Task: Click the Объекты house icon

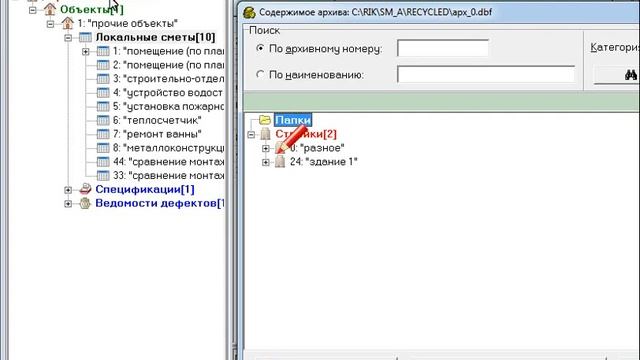Action: click(50, 9)
